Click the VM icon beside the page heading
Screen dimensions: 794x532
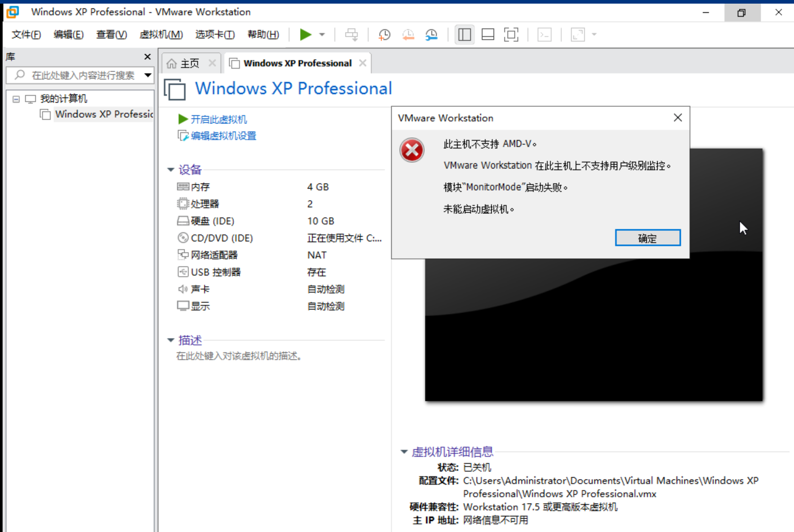175,89
